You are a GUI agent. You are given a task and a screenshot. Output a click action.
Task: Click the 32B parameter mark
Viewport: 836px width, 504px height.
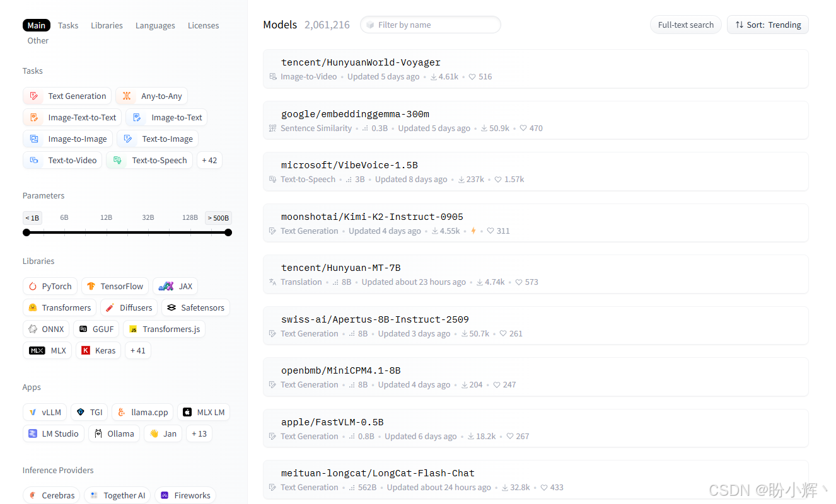[148, 217]
